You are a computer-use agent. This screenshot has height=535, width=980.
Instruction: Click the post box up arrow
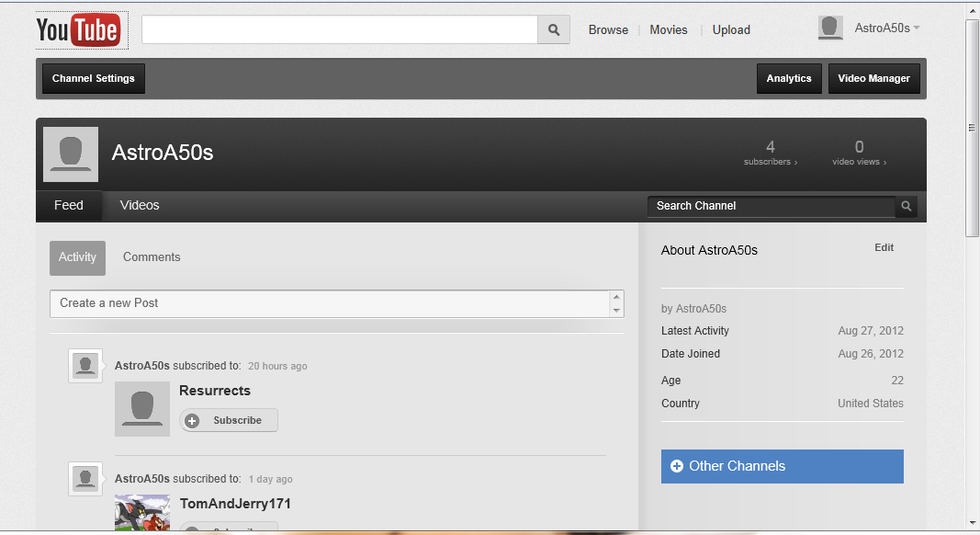point(617,297)
